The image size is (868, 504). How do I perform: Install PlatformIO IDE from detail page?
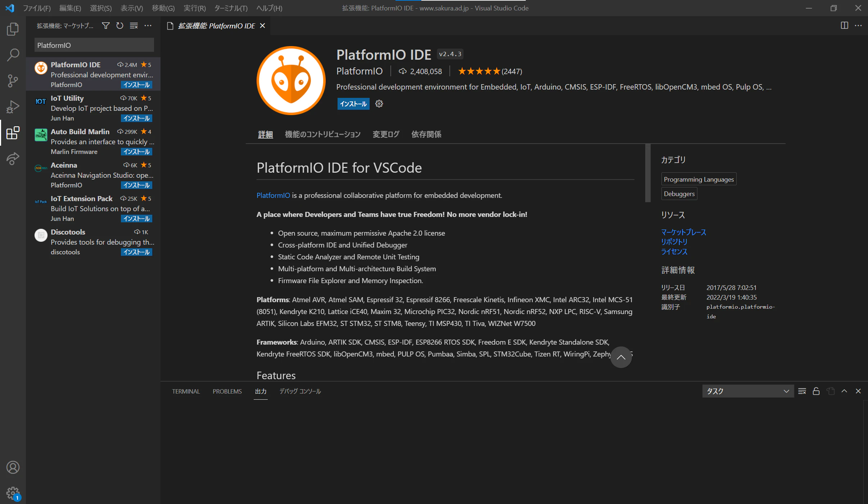coord(353,104)
